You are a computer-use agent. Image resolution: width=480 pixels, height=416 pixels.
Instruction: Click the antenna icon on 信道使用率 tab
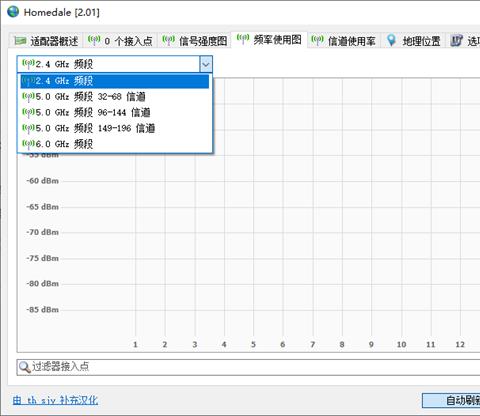pos(317,40)
